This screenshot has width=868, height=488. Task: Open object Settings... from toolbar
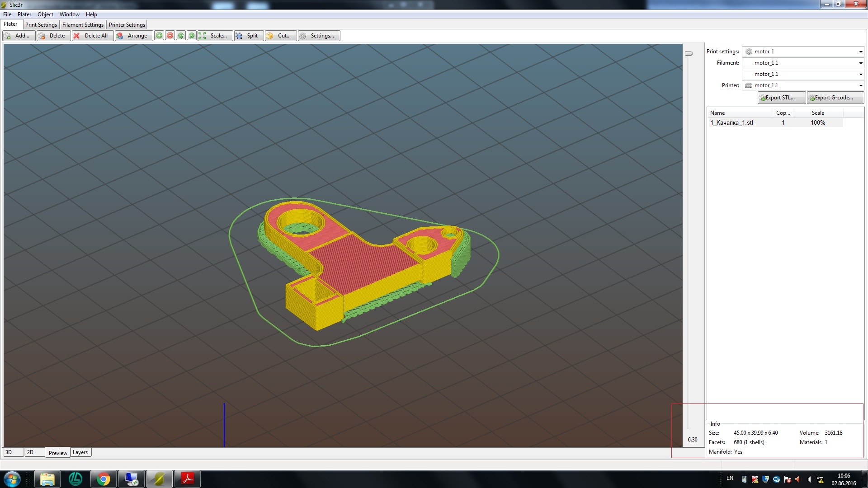318,36
